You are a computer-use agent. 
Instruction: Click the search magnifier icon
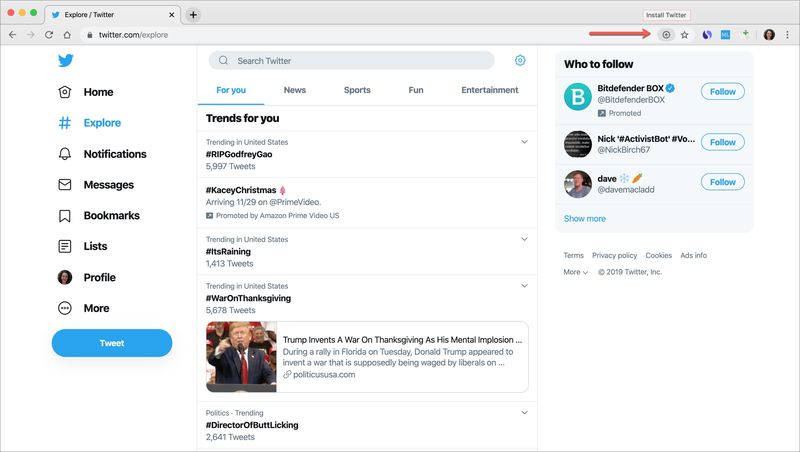click(223, 60)
